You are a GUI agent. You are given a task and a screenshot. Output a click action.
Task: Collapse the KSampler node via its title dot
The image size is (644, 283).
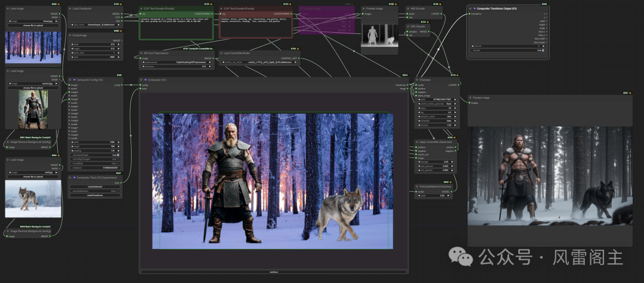(416, 80)
